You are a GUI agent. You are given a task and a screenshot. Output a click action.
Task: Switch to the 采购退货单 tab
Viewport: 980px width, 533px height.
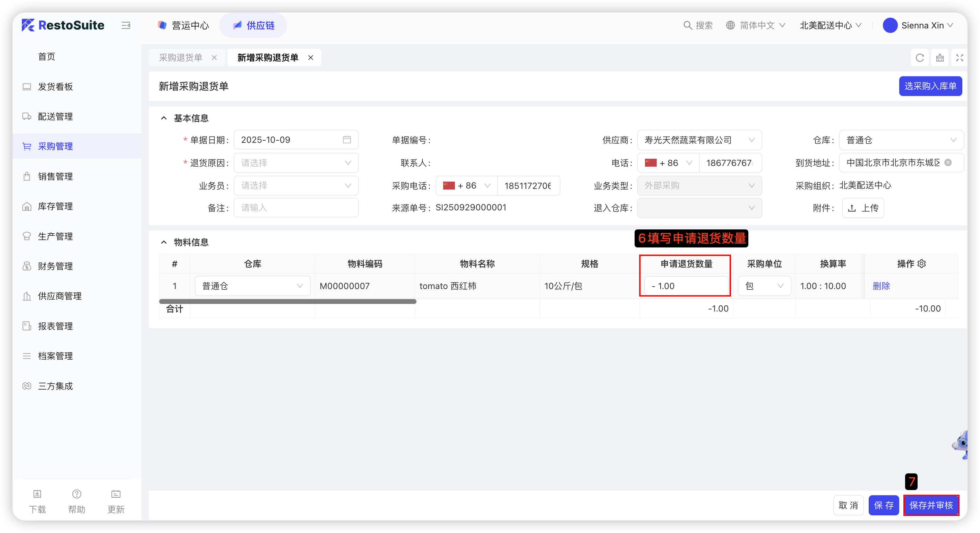(x=181, y=58)
